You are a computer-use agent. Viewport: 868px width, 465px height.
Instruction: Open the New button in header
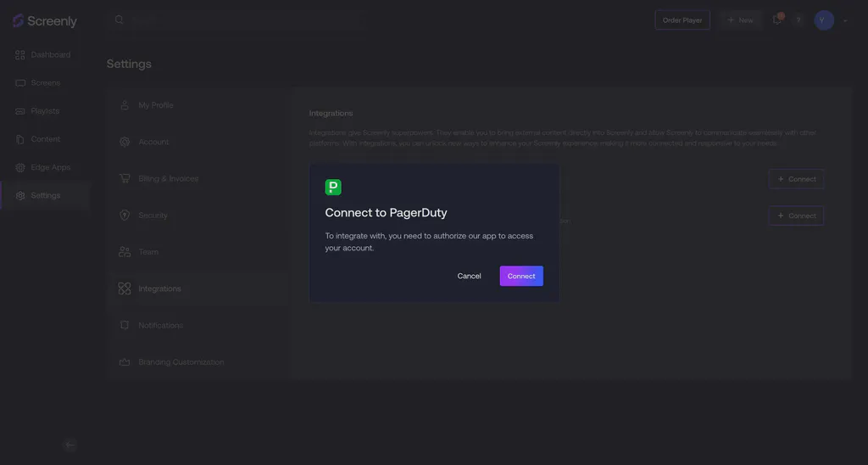click(x=740, y=20)
